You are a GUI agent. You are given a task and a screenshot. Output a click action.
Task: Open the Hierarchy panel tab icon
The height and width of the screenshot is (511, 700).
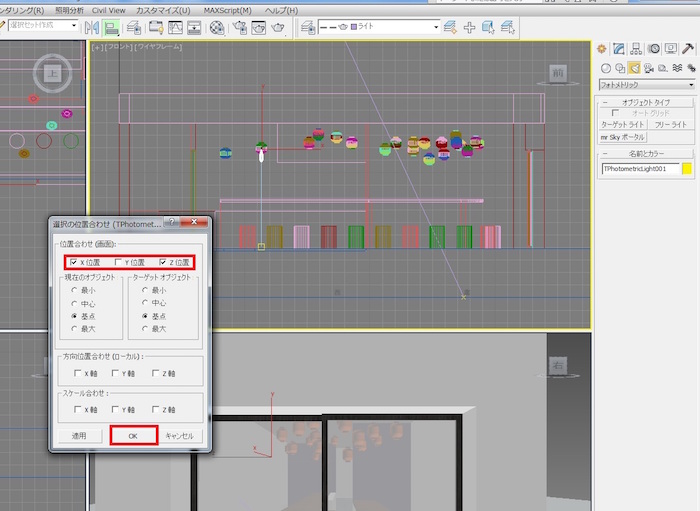[637, 48]
